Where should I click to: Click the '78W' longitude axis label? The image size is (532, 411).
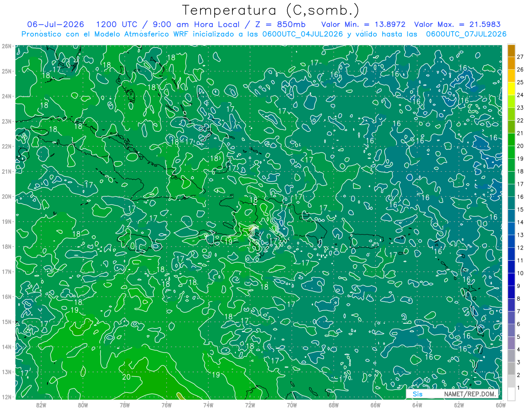coord(125,405)
